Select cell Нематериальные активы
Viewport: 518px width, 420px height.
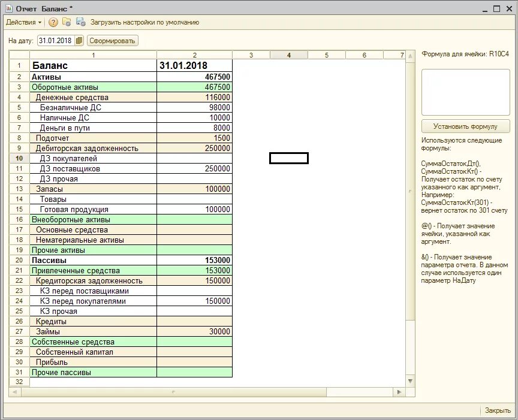pyautogui.click(x=93, y=240)
